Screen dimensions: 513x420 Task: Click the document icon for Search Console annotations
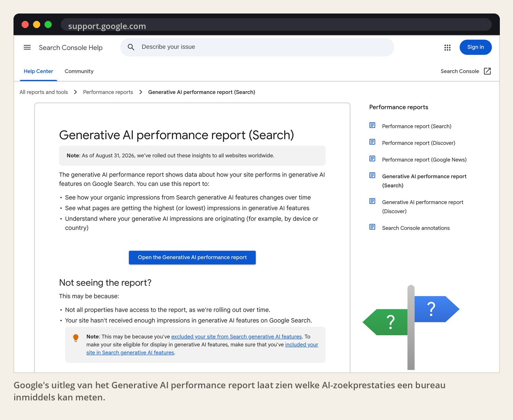372,227
